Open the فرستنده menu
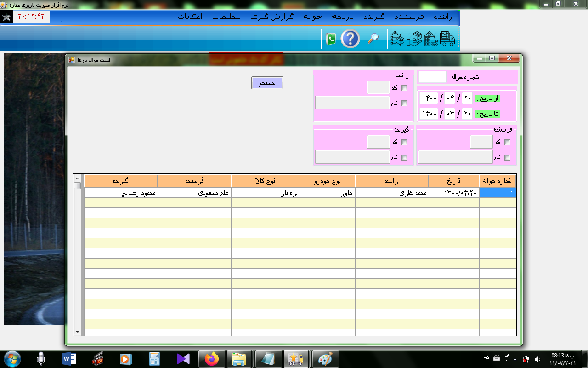The height and width of the screenshot is (368, 588). (x=409, y=17)
